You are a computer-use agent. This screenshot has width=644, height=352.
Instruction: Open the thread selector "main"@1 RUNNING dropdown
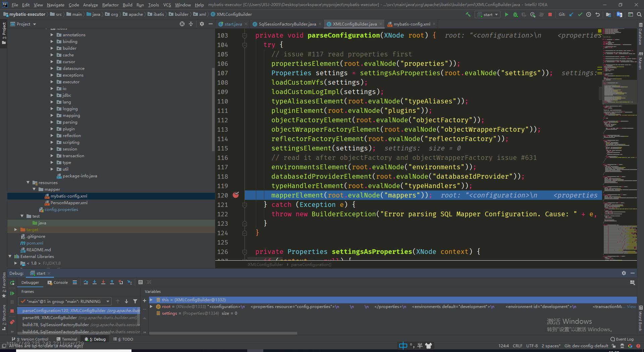pyautogui.click(x=65, y=301)
